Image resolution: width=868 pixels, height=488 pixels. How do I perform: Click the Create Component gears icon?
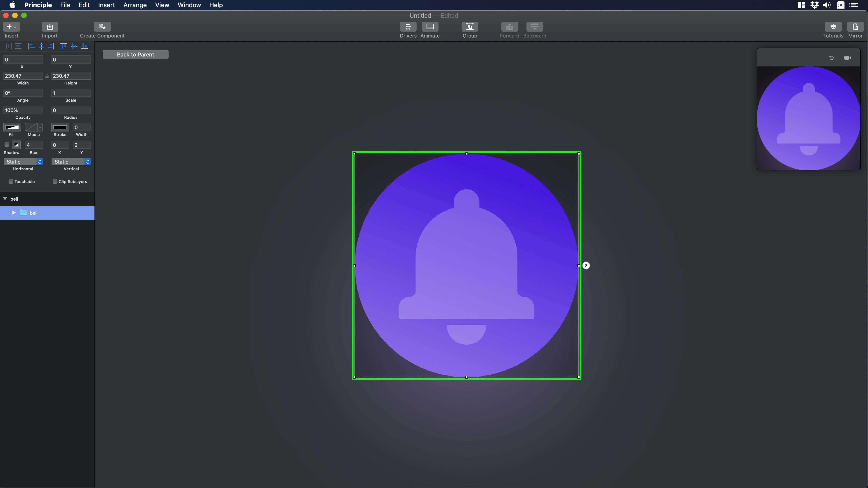click(102, 27)
